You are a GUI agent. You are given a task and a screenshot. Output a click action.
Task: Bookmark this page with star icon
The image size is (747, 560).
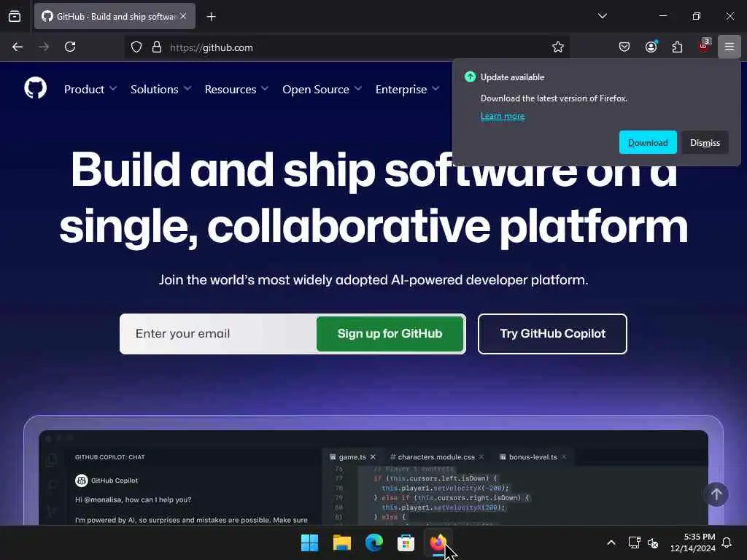(x=558, y=47)
